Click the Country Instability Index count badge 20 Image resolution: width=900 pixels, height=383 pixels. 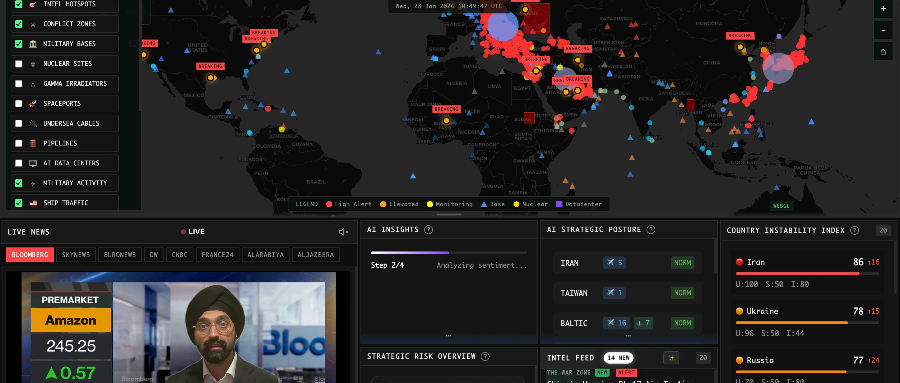(x=883, y=230)
